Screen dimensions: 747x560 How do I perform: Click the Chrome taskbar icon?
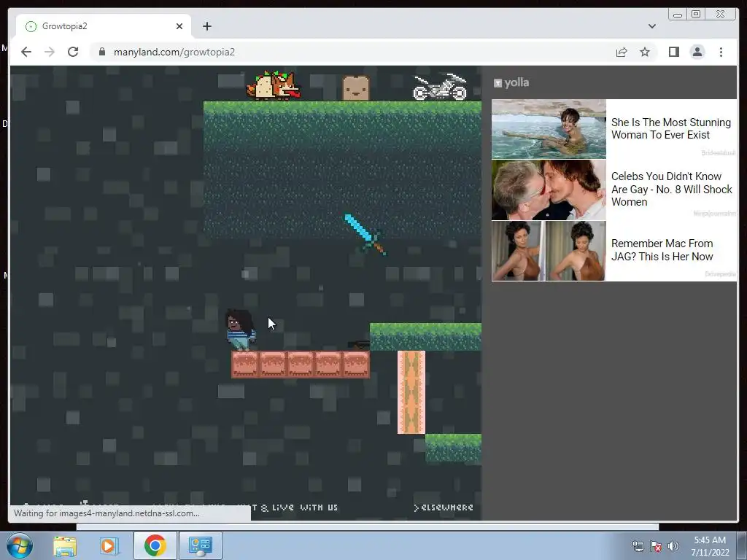pos(155,545)
